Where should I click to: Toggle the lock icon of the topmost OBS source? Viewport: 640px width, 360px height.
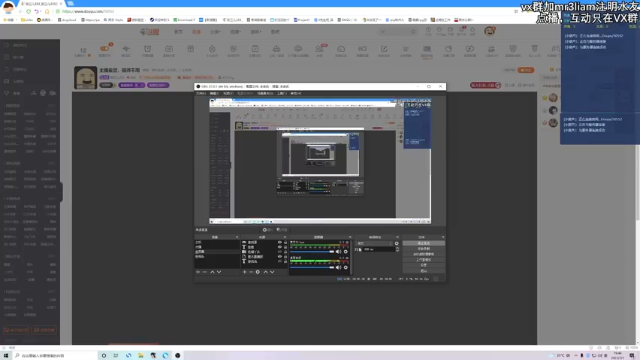coord(285,242)
